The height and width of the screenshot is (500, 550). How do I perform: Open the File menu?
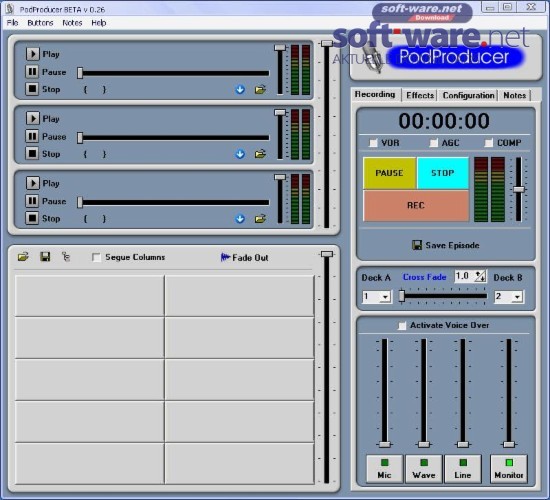pos(12,23)
